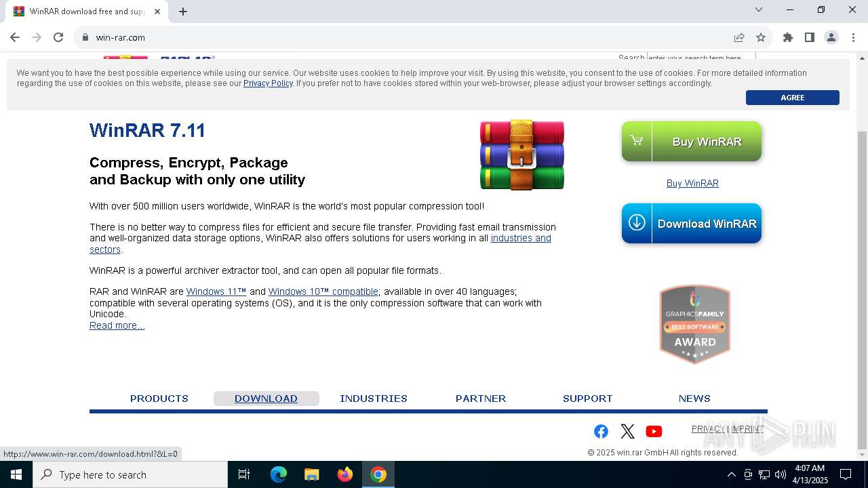
Task: Go back using browser back arrow
Action: pyautogui.click(x=15, y=37)
